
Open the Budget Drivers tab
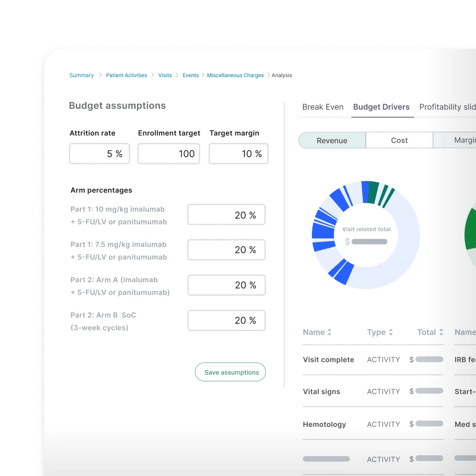[381, 107]
